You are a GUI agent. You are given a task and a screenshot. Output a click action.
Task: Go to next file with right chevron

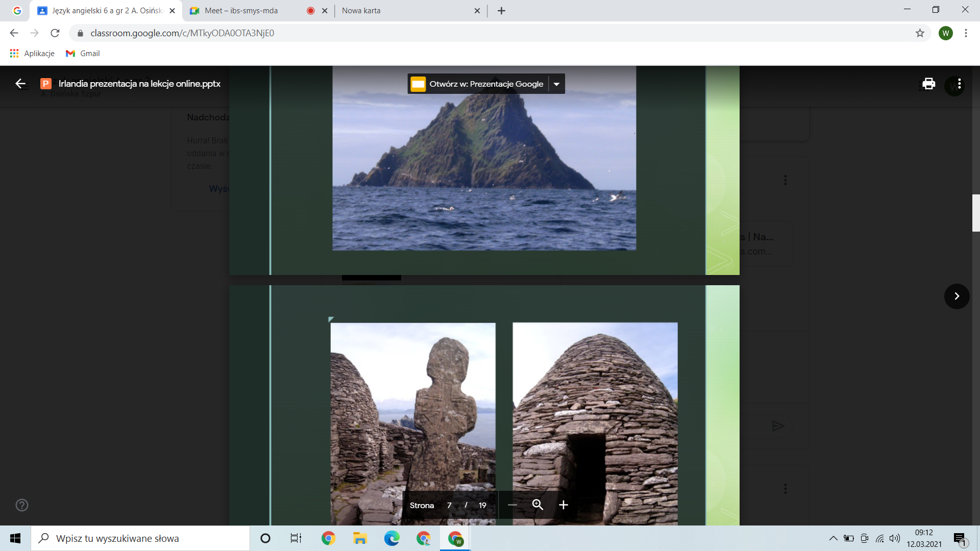(x=957, y=296)
